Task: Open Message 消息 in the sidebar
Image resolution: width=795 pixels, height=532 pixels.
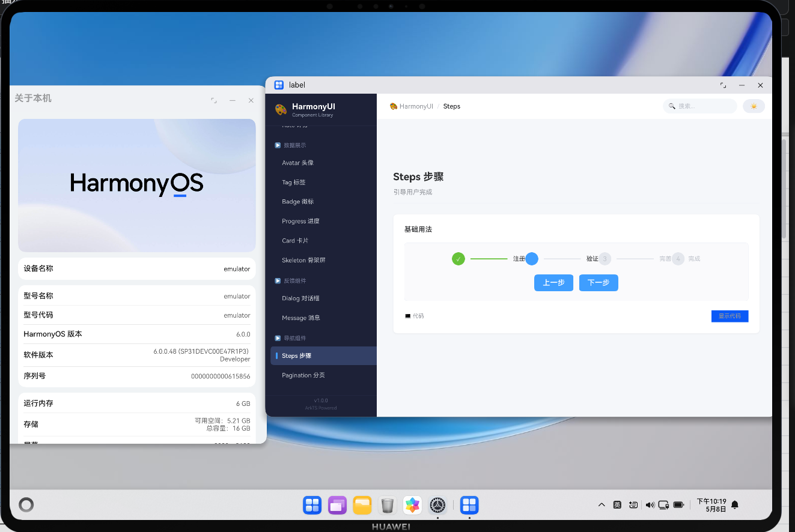Action: point(323,318)
